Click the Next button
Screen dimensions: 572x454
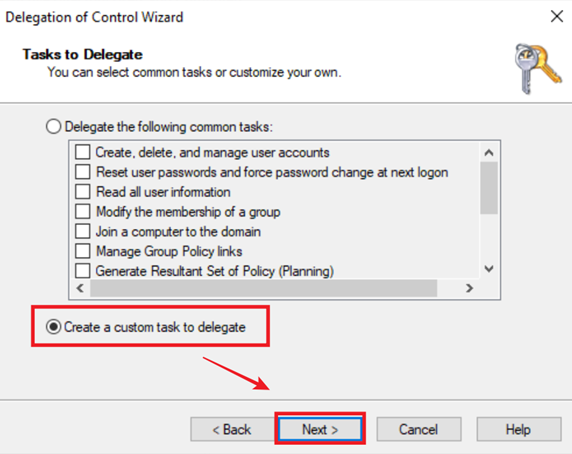[320, 429]
